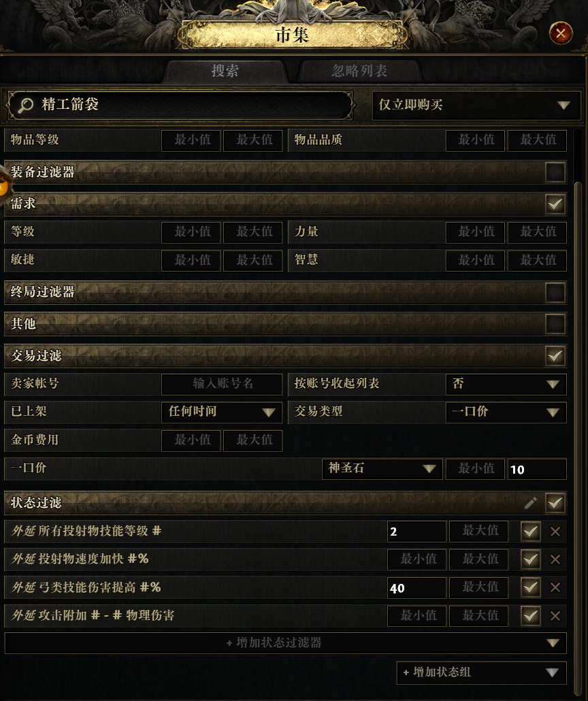Click the magnifying glass search icon
Image resolution: width=588 pixels, height=701 pixels.
[25, 105]
